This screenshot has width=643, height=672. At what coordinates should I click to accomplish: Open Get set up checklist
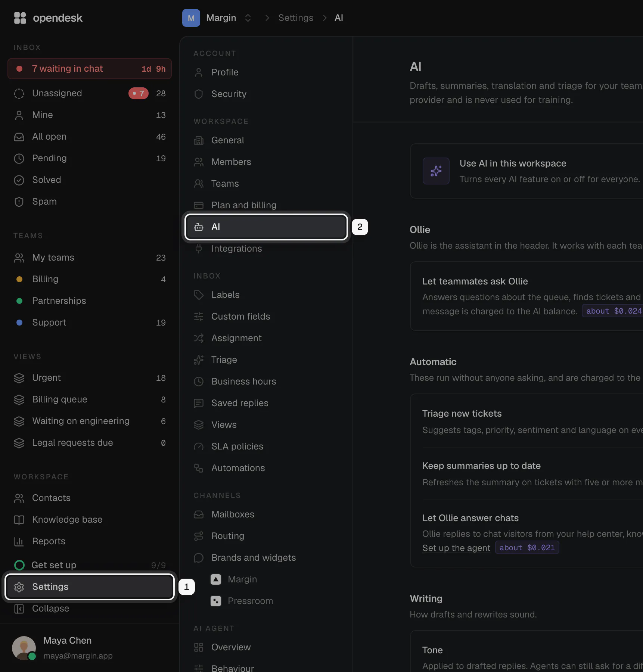click(90, 565)
